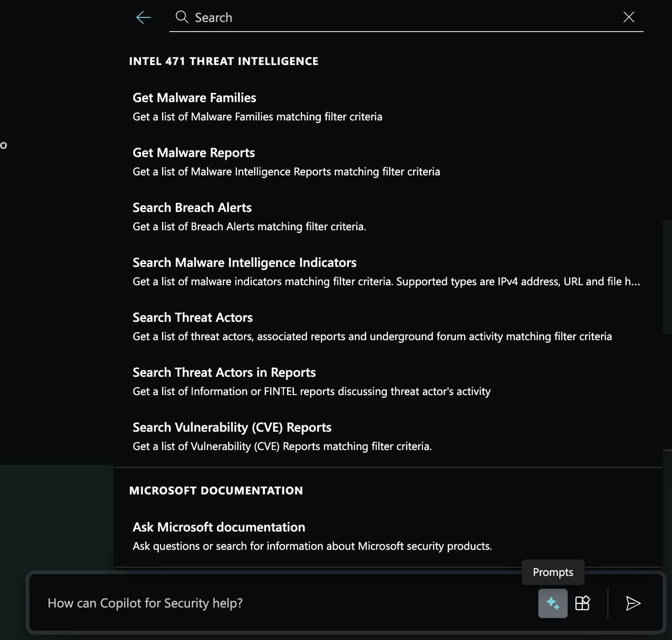Screen dimensions: 672x640
Task: Click the search magnifier icon
Action: click(x=182, y=17)
